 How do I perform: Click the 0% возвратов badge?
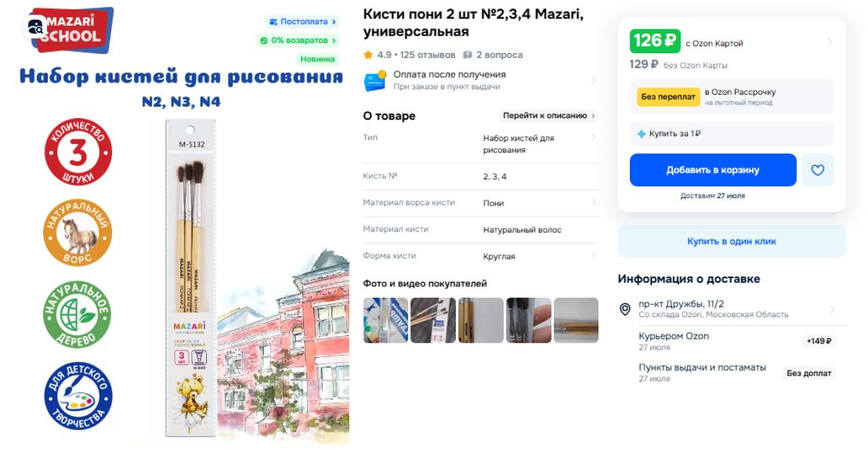click(x=298, y=40)
